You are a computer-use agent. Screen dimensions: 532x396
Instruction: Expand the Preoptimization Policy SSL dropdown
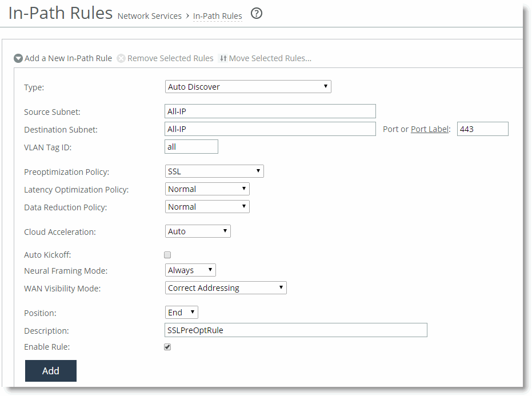(214, 171)
